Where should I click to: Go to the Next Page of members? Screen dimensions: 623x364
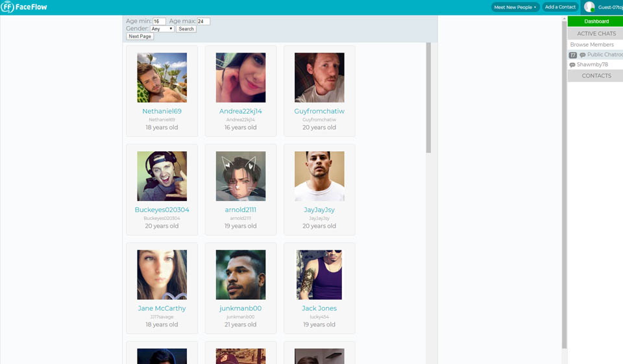click(140, 36)
